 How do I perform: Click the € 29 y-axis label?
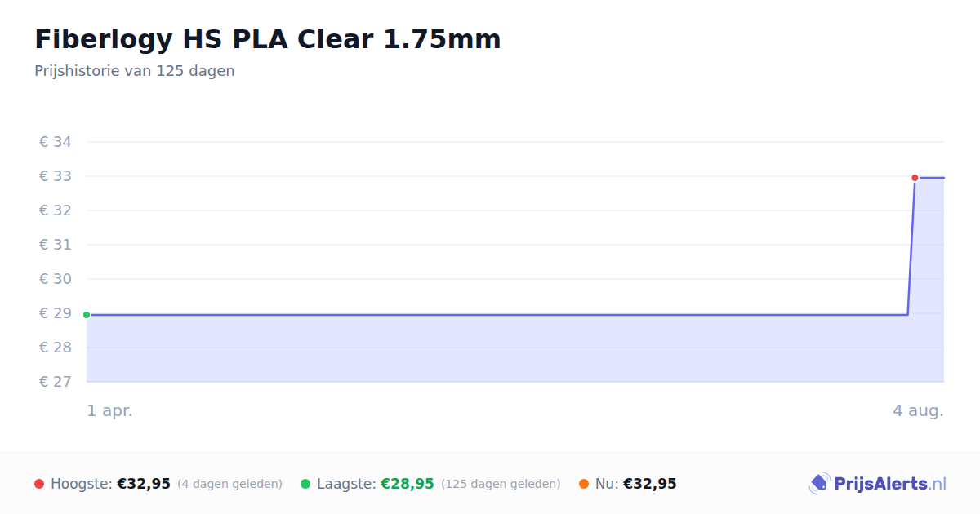pyautogui.click(x=56, y=313)
